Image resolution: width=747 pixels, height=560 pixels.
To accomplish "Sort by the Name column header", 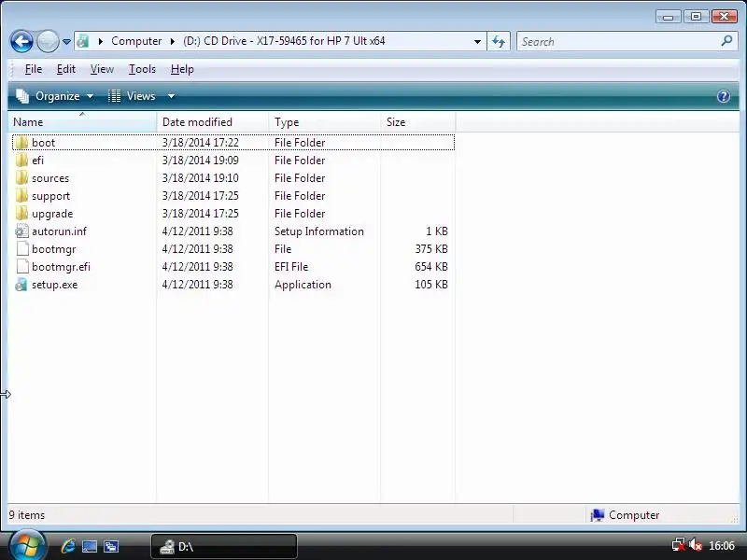I will point(82,122).
